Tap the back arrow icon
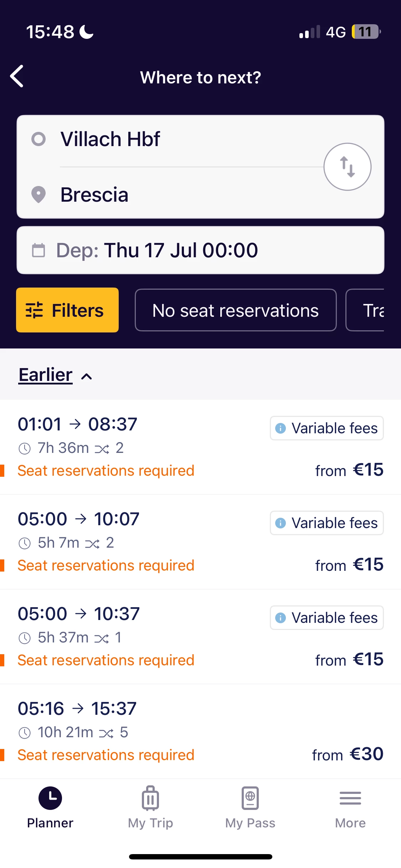This screenshot has width=401, height=868. 17,76
